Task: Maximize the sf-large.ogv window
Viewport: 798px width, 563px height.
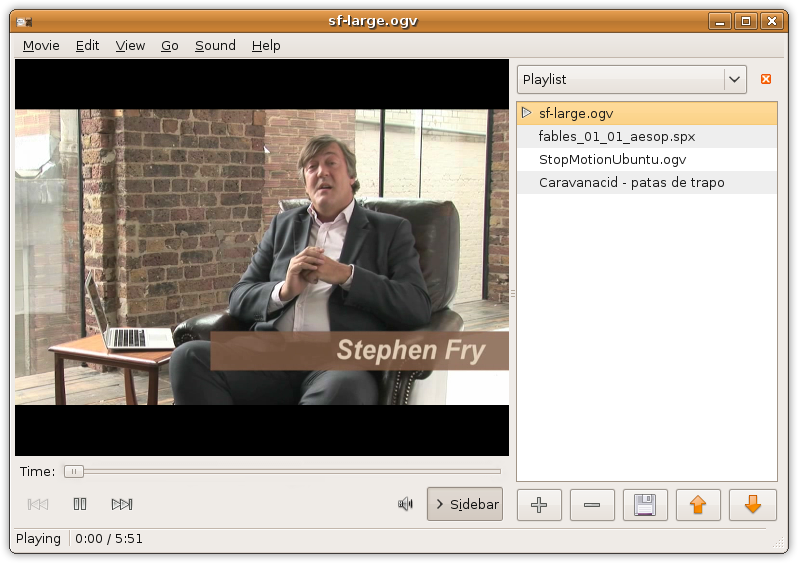Action: (x=746, y=21)
